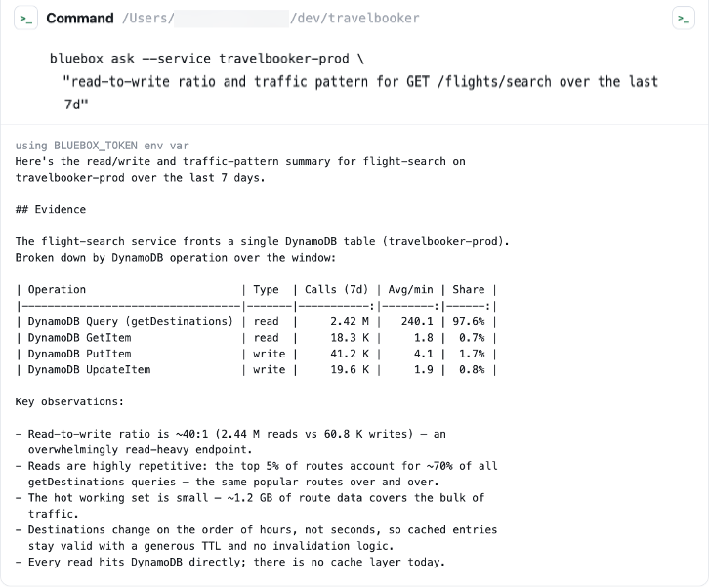Select the DynamoDB GetItem table row

point(257,338)
